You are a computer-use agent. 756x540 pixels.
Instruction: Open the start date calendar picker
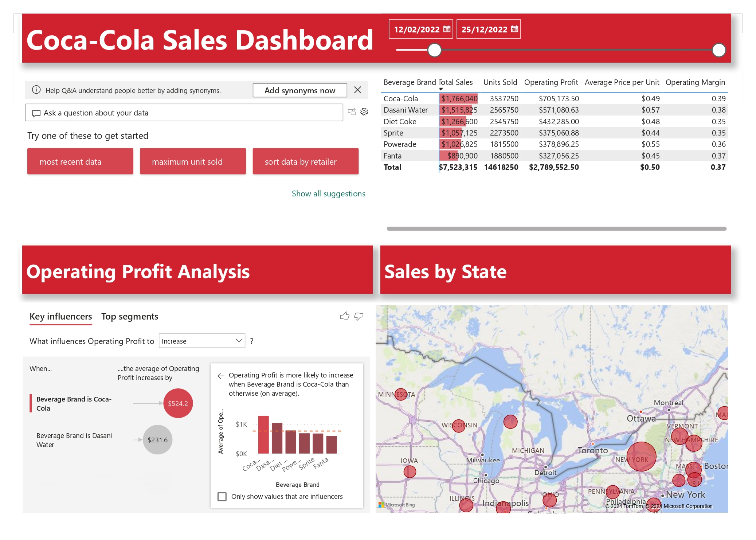click(x=446, y=29)
